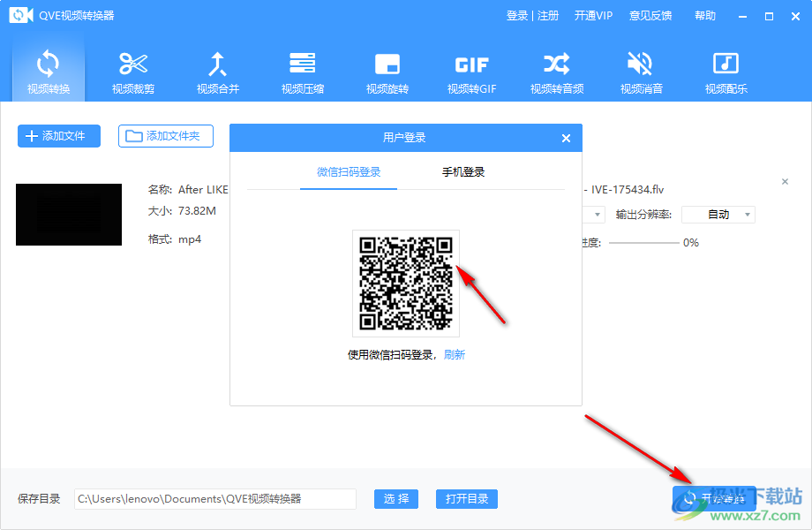The height and width of the screenshot is (530, 812).
Task: Open the 视频消音 mute tool
Action: pyautogui.click(x=641, y=72)
